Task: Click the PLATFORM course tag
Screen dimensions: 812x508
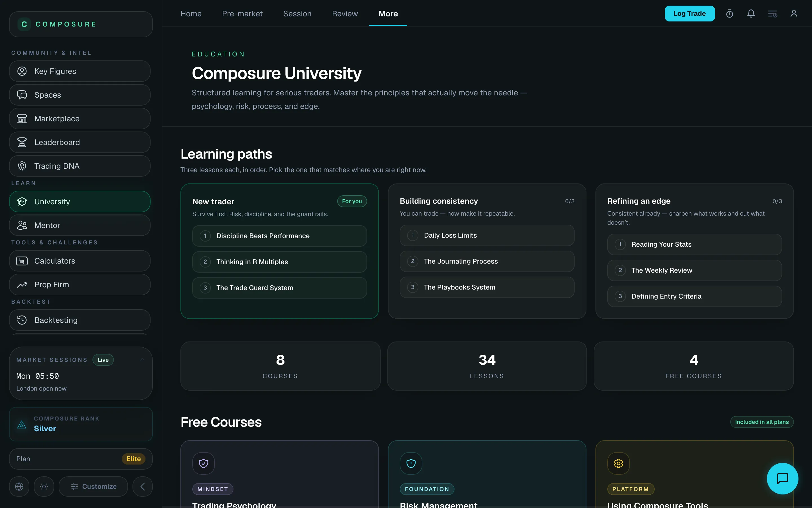Action: click(630, 489)
